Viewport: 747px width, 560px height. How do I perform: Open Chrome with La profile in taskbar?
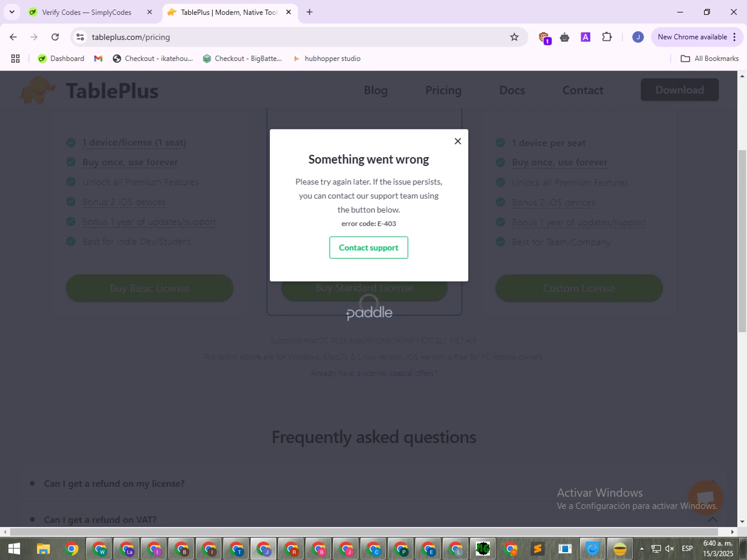click(x=127, y=549)
